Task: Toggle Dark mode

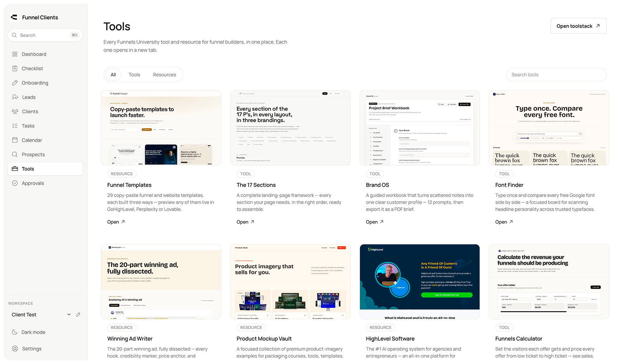Action: (x=29, y=332)
